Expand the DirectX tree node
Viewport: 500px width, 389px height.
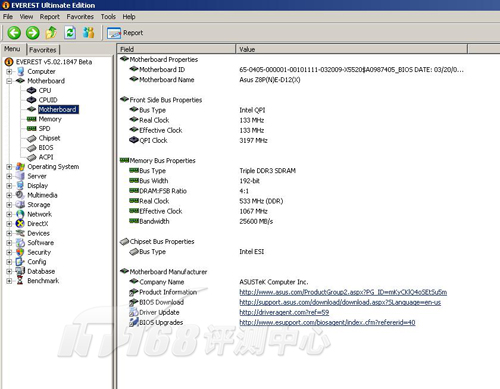(x=9, y=224)
